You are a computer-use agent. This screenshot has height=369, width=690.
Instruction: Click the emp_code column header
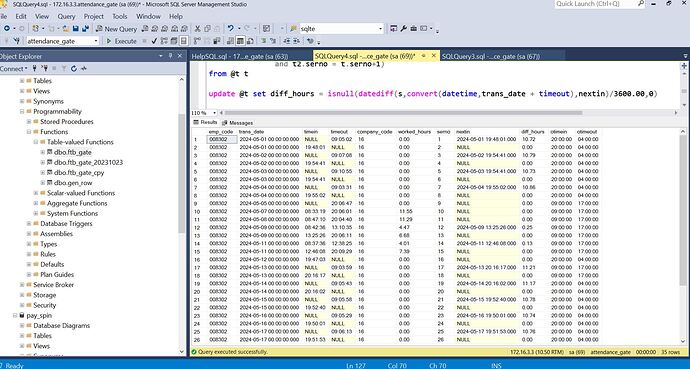[221, 132]
